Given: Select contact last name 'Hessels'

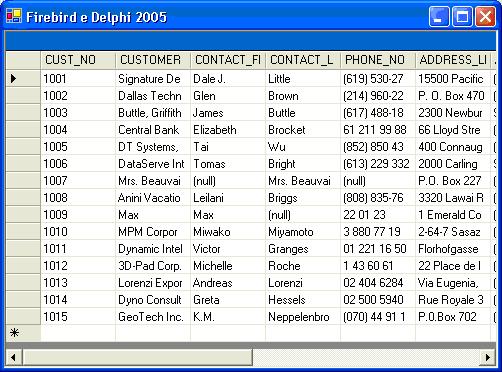Looking at the screenshot, I should pyautogui.click(x=303, y=300).
